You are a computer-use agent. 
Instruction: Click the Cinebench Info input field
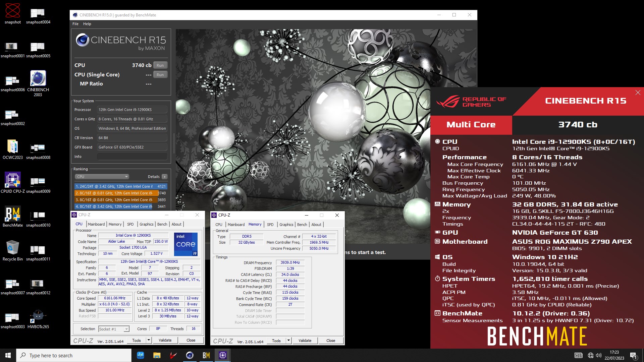point(132,157)
